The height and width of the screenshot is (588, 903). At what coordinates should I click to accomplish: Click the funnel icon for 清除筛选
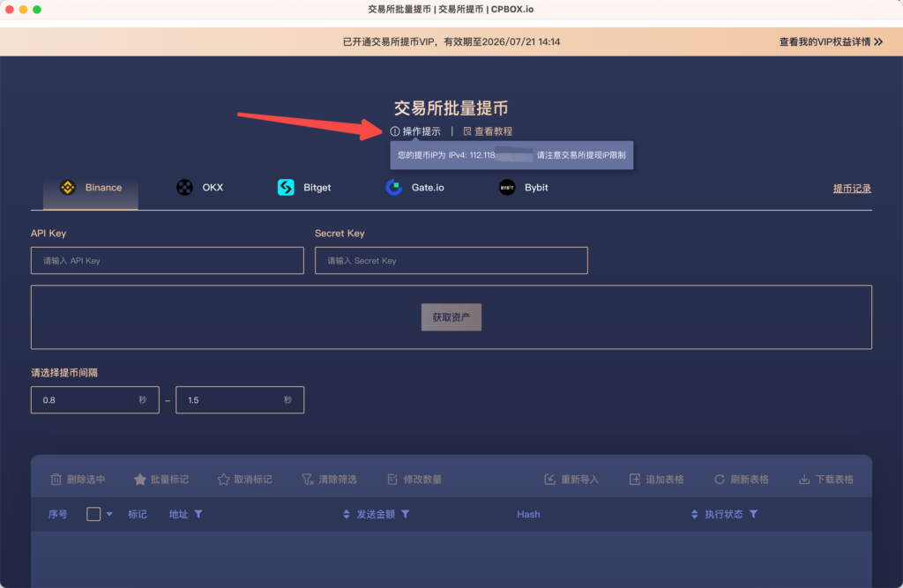(308, 480)
